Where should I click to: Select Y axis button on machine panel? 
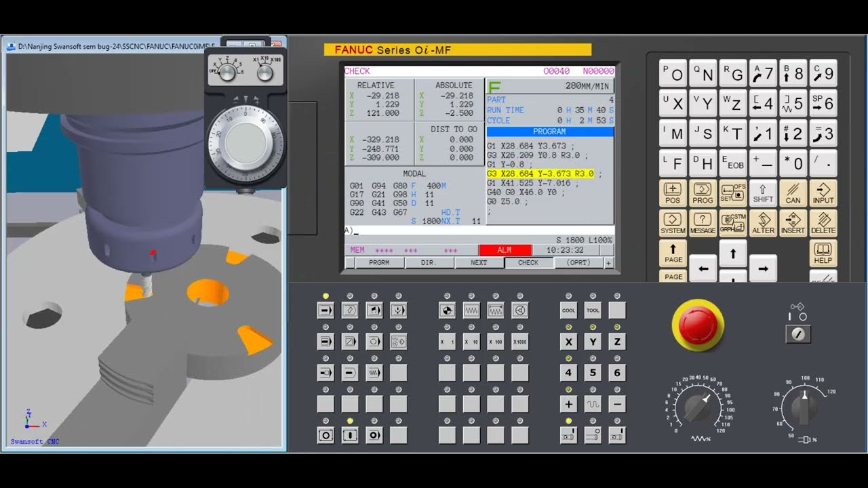pos(593,342)
